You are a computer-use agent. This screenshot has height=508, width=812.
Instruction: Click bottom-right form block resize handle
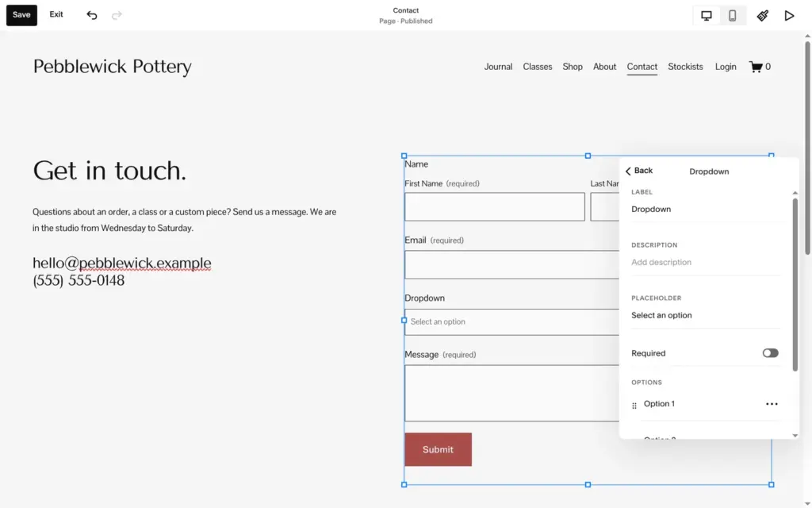coord(771,485)
